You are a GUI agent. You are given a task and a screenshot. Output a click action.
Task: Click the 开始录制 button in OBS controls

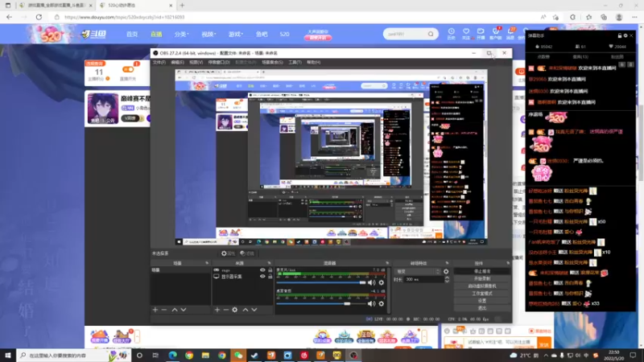tap(482, 278)
